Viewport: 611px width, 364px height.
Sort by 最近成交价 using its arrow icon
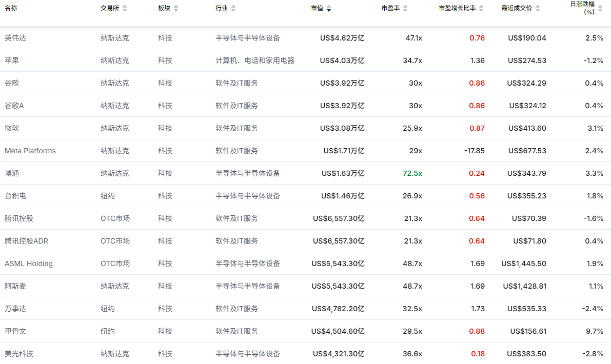[545, 8]
